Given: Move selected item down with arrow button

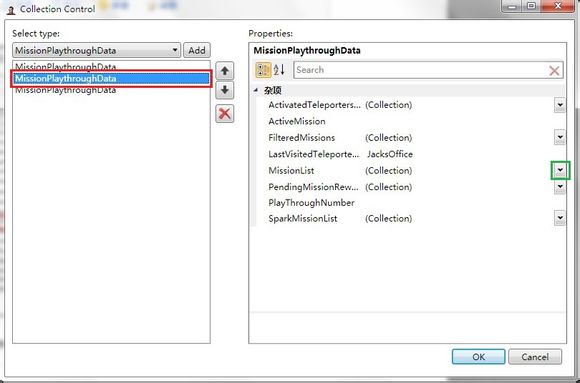Looking at the screenshot, I should pyautogui.click(x=225, y=90).
